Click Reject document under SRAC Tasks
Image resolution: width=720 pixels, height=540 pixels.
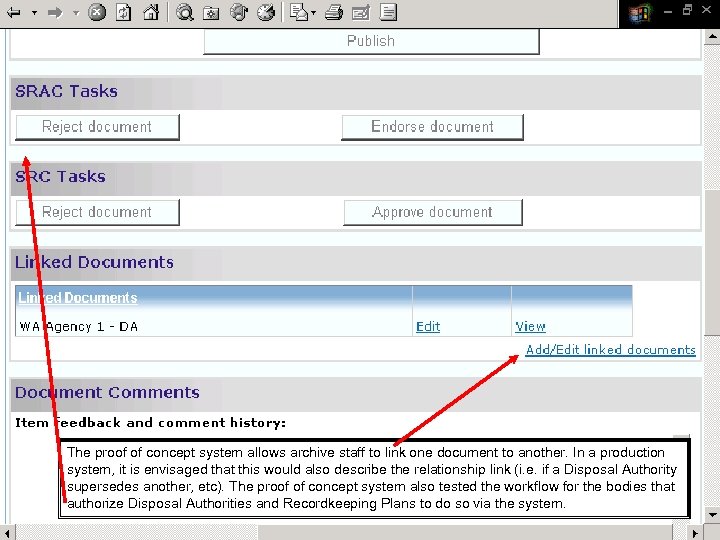point(97,127)
